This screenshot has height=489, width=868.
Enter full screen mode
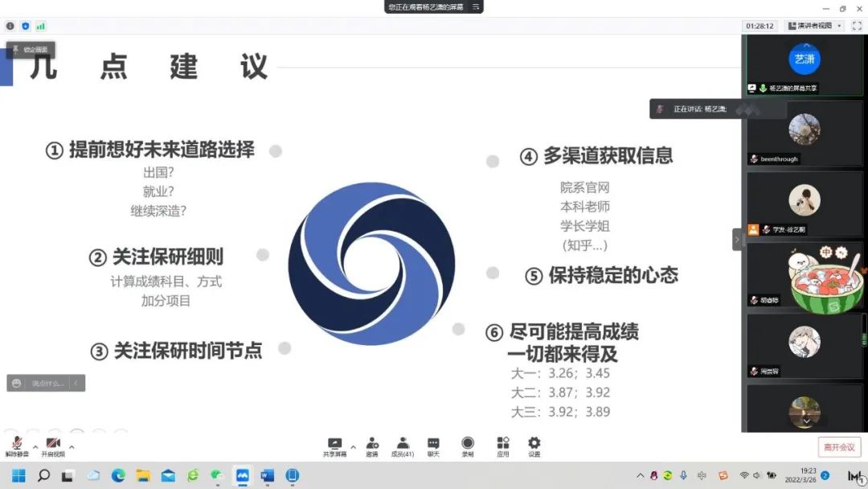(x=857, y=26)
